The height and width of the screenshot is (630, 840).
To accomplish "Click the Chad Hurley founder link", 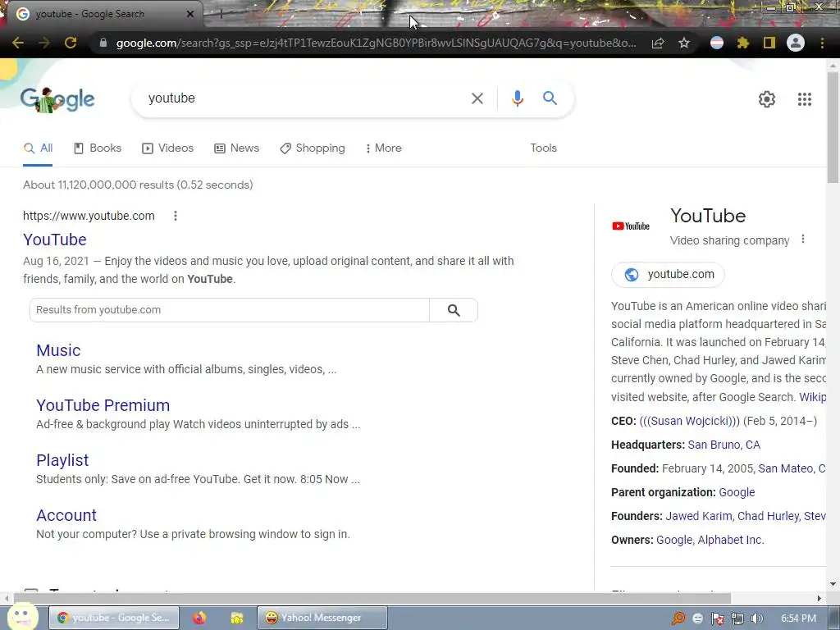I will 768,516.
